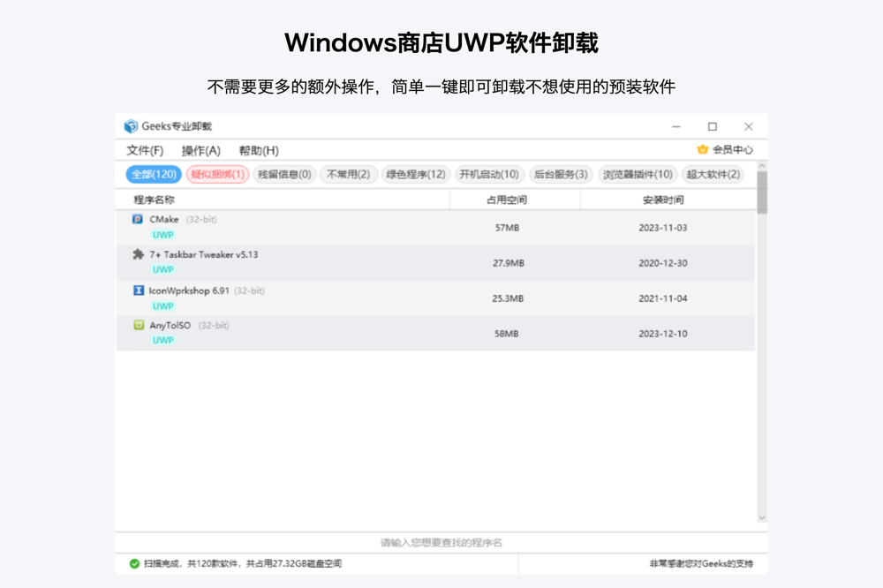Click the crown icon beside 会员中心
Screen dimensions: 883x588
(x=702, y=148)
